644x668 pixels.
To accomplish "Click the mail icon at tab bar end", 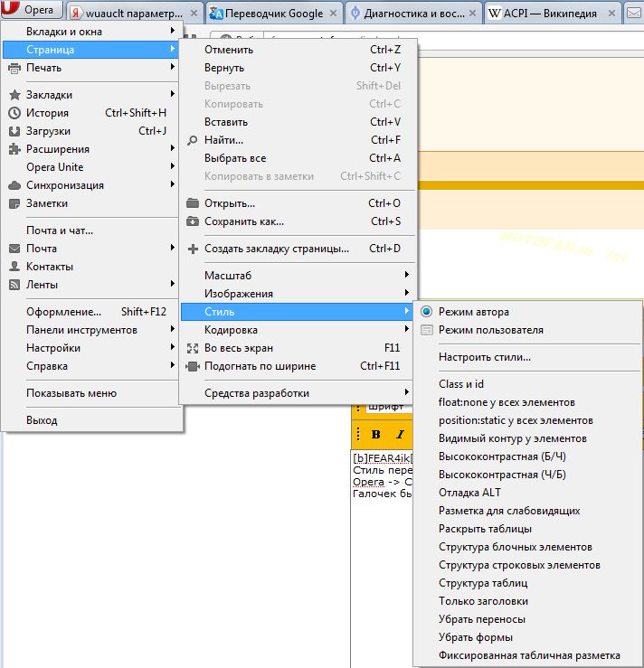I will click(634, 14).
